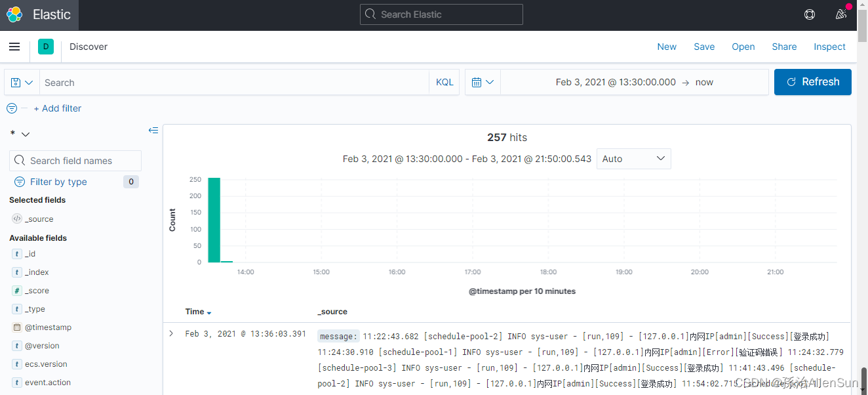
Task: Click the magnifier in Search Elastic box
Action: coord(370,14)
